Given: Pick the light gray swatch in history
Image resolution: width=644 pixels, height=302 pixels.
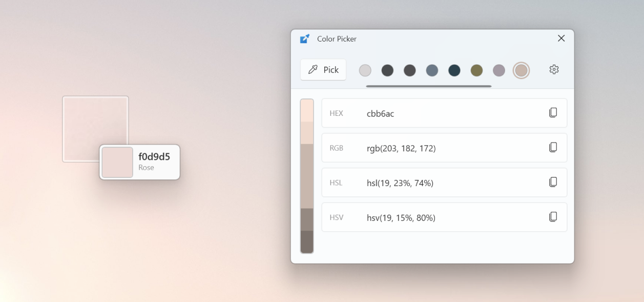Looking at the screenshot, I should [365, 70].
